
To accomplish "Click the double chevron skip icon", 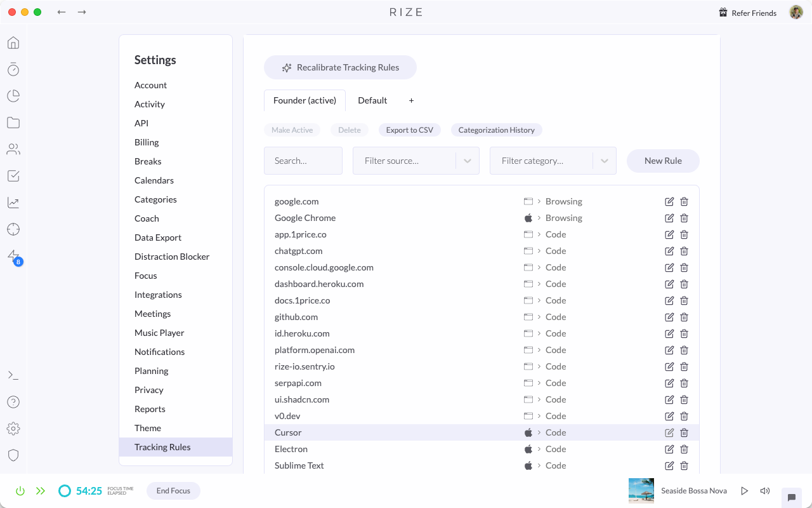I will click(x=41, y=491).
